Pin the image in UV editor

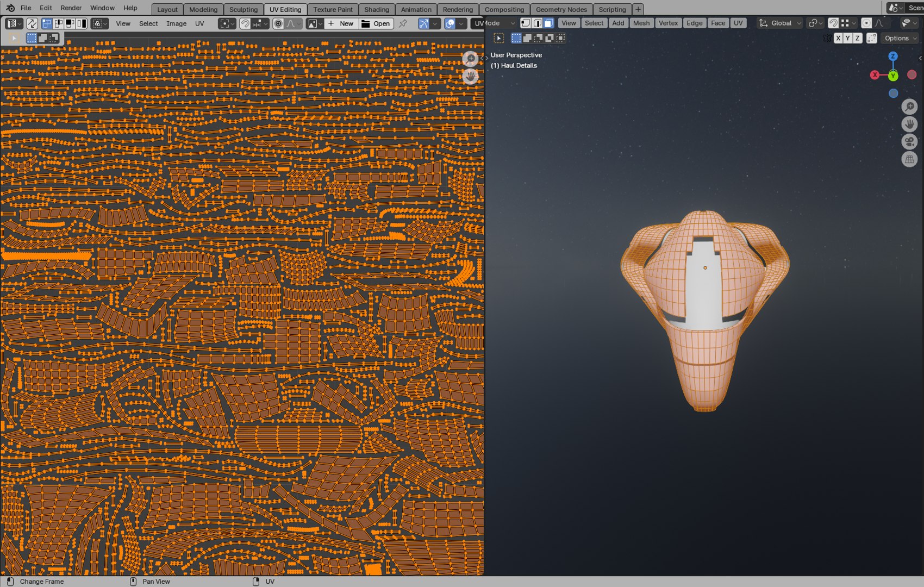tap(403, 23)
